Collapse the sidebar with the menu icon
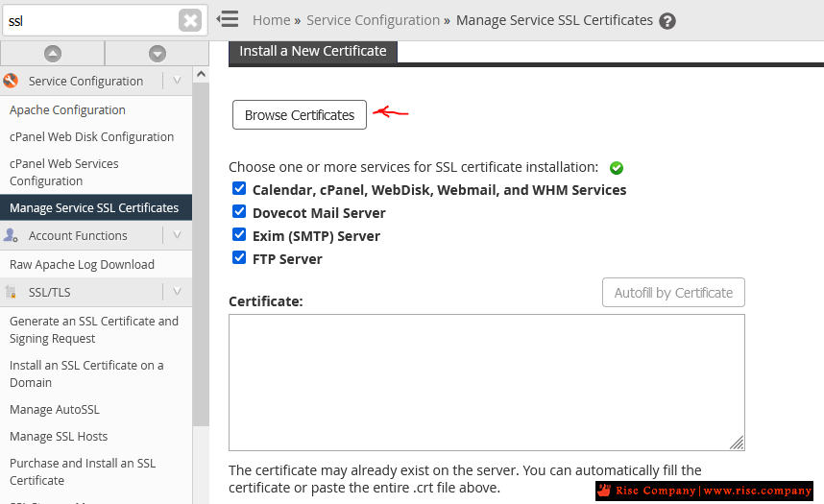This screenshot has height=504, width=824. (x=228, y=19)
